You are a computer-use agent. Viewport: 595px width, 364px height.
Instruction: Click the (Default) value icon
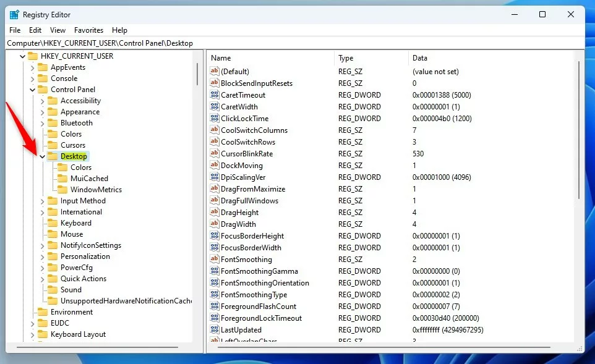[x=215, y=71]
